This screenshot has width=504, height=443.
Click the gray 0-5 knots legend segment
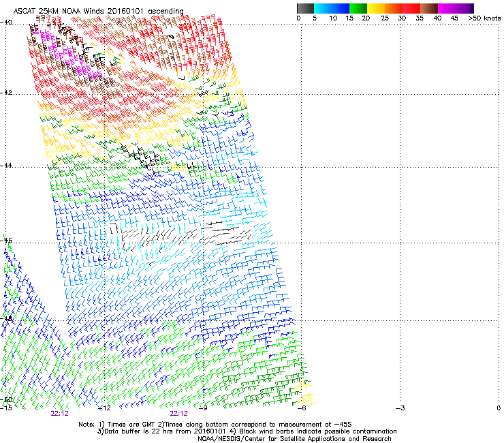(305, 8)
